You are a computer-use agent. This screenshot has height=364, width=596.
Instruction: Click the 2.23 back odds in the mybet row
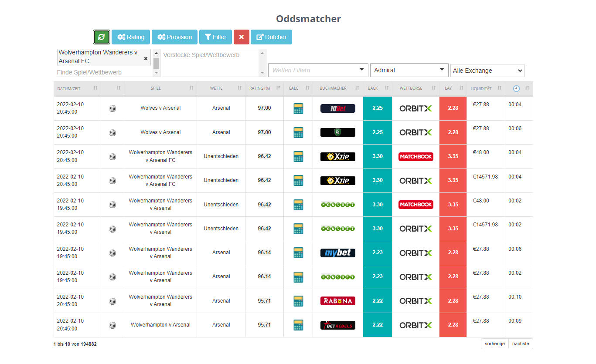coord(378,253)
